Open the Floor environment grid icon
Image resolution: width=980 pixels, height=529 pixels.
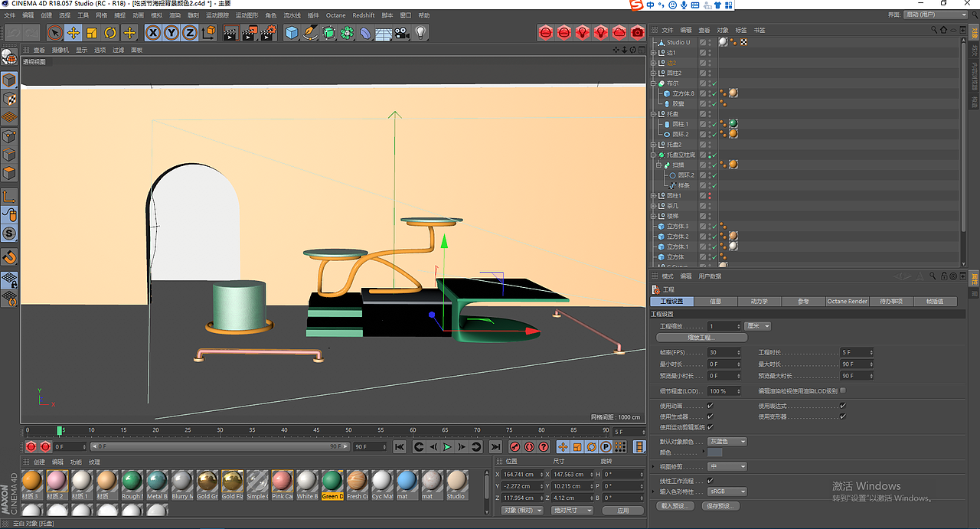coord(384,33)
